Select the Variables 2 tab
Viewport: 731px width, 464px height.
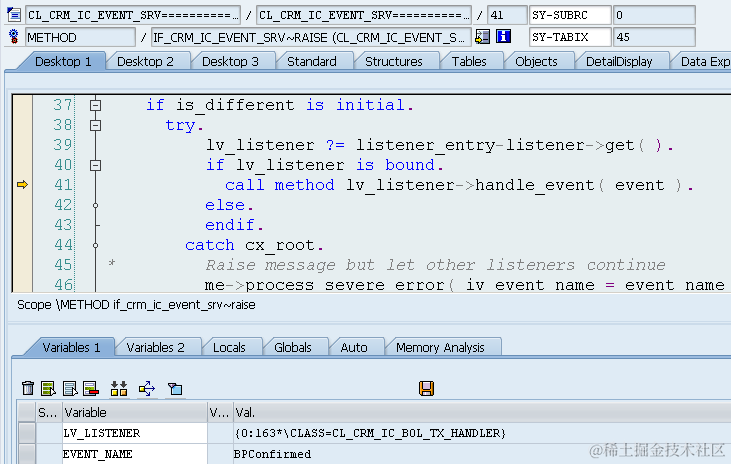pyautogui.click(x=155, y=347)
